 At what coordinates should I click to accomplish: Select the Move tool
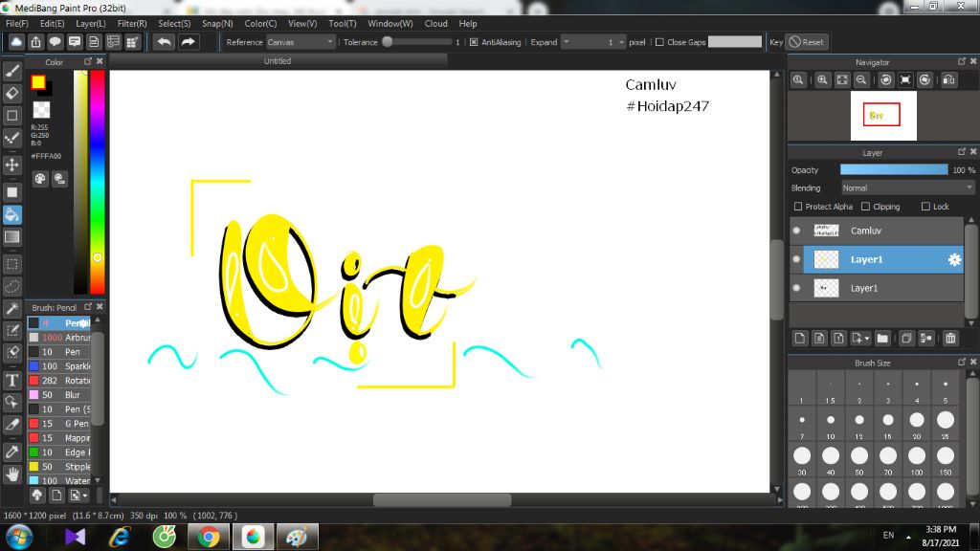point(11,165)
